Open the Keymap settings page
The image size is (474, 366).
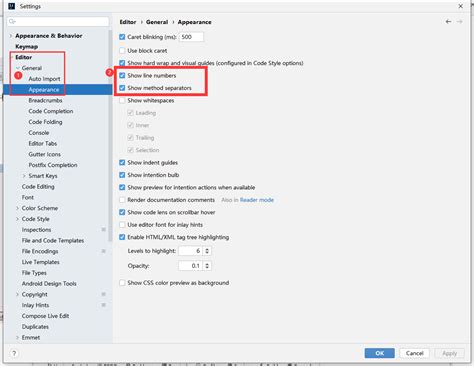[x=26, y=46]
